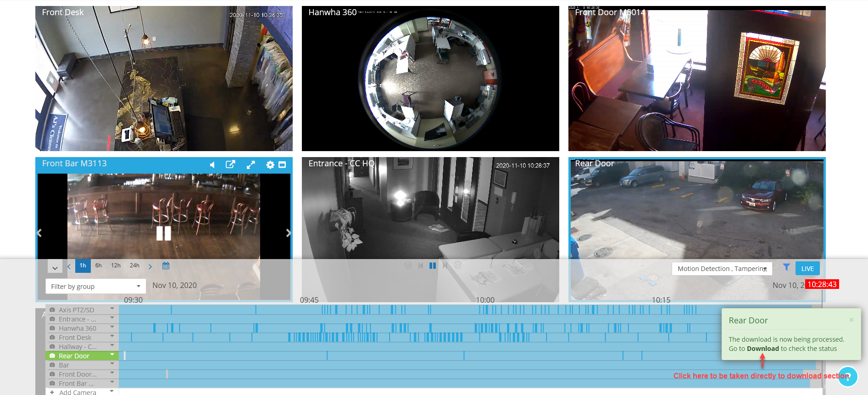Switch to LIVE view
Viewport: 868px width, 395px height.
click(807, 269)
